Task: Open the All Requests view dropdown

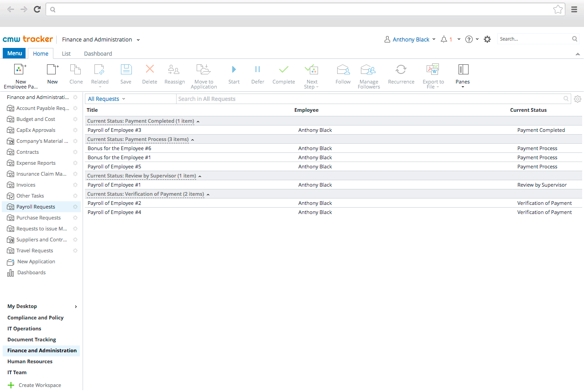Action: point(106,99)
